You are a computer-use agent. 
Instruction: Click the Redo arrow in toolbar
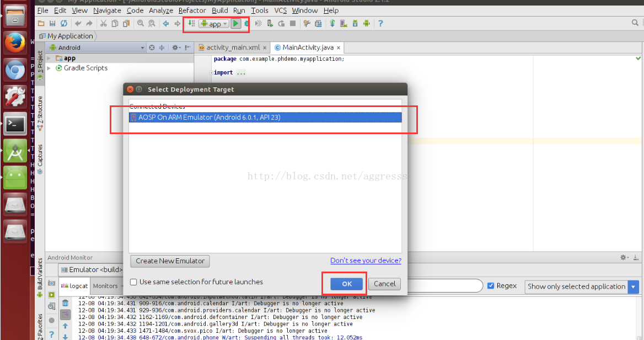click(89, 23)
